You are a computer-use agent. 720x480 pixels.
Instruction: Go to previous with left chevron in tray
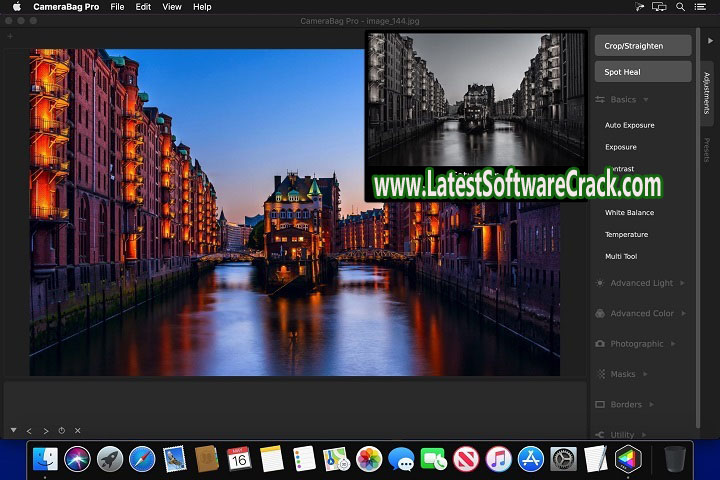click(x=29, y=431)
